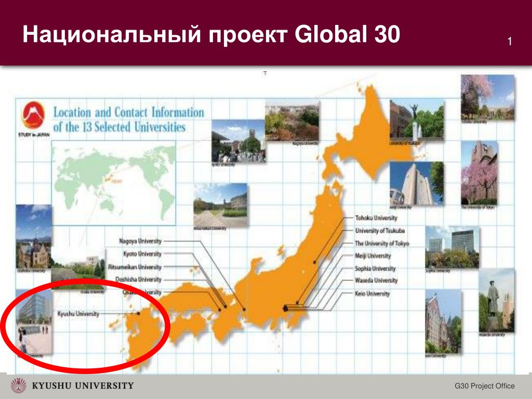Click the "Ritsumeikan University" map label
The image size is (532, 399).
135,267
